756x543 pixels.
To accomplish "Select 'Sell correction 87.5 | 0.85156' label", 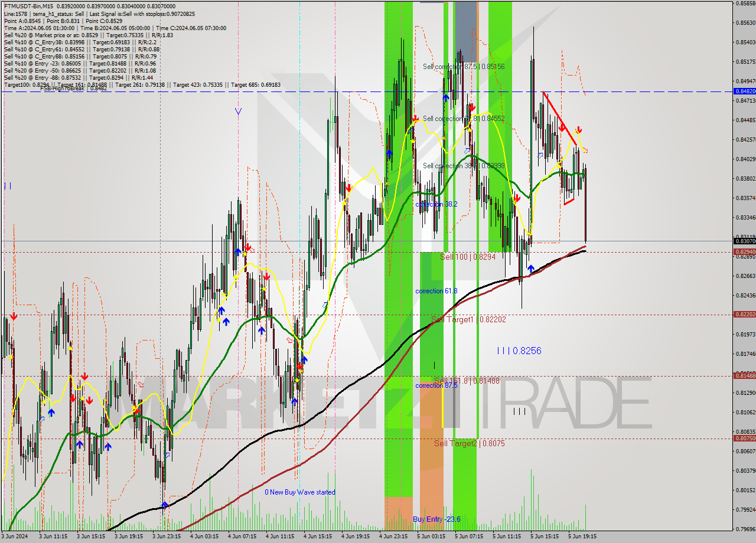I will tap(464, 67).
